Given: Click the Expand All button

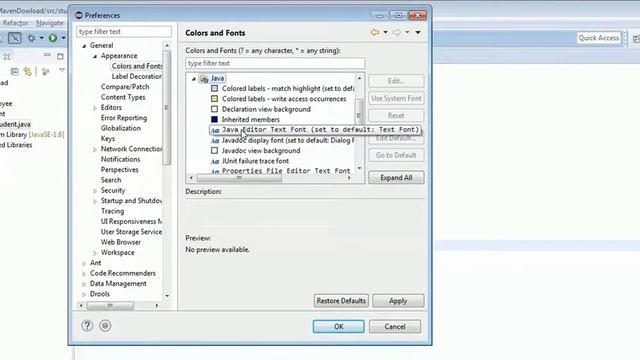Looking at the screenshot, I should point(396,178).
